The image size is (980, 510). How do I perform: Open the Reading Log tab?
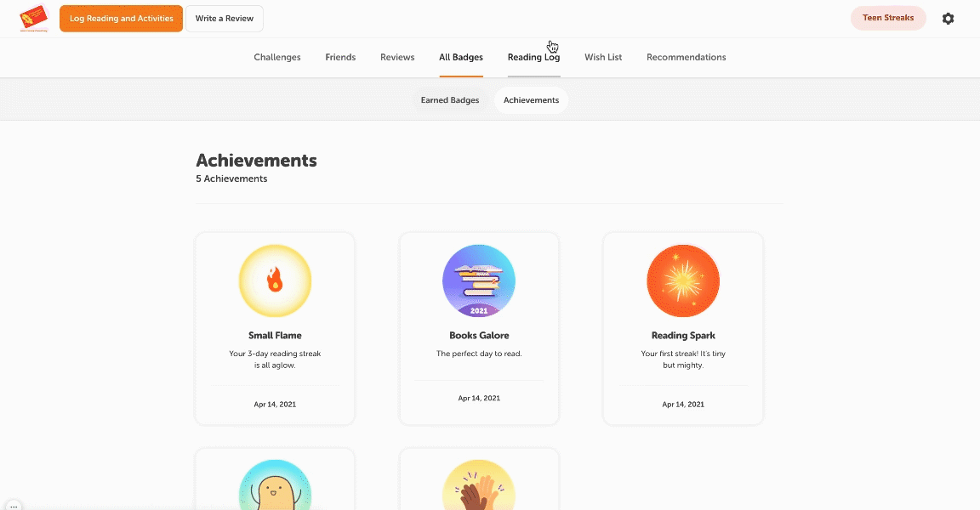point(533,58)
